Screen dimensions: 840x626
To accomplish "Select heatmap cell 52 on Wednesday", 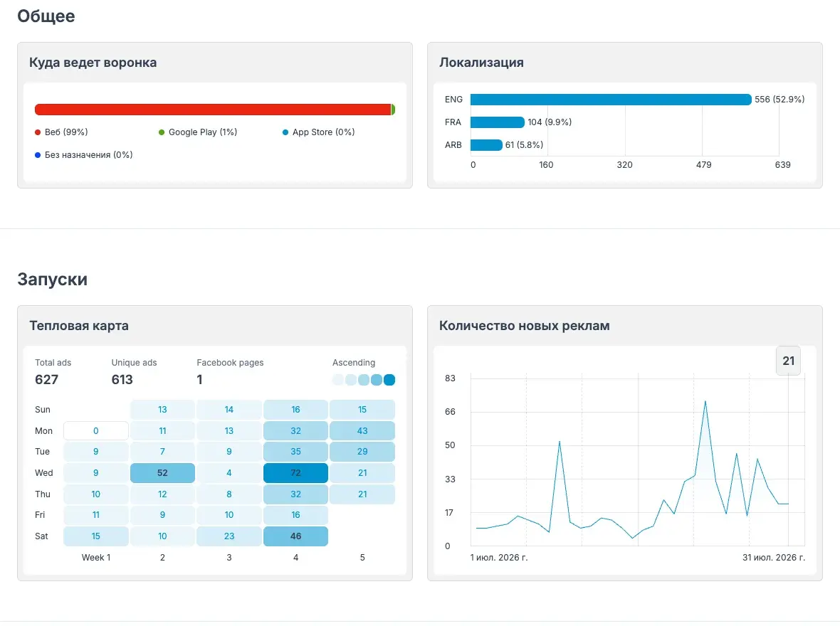I will (x=162, y=473).
